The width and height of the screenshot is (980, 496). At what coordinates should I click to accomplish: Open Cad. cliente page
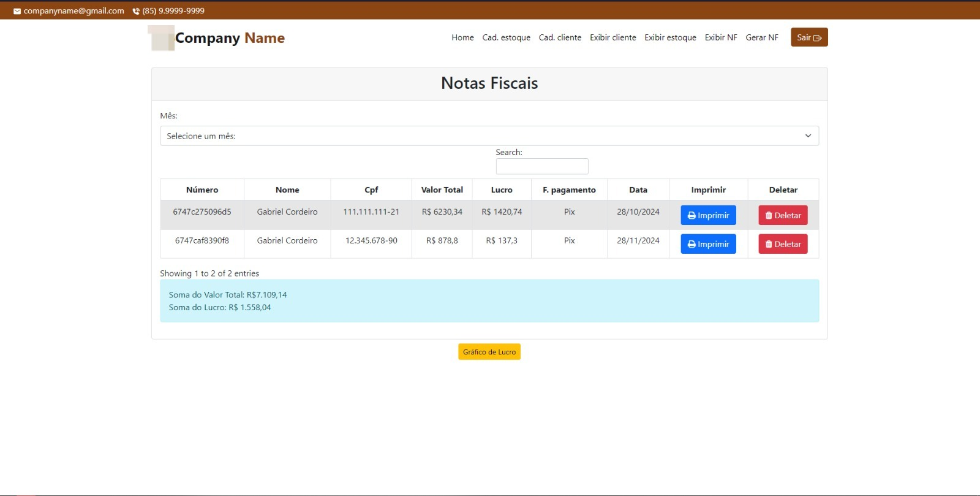click(x=560, y=37)
